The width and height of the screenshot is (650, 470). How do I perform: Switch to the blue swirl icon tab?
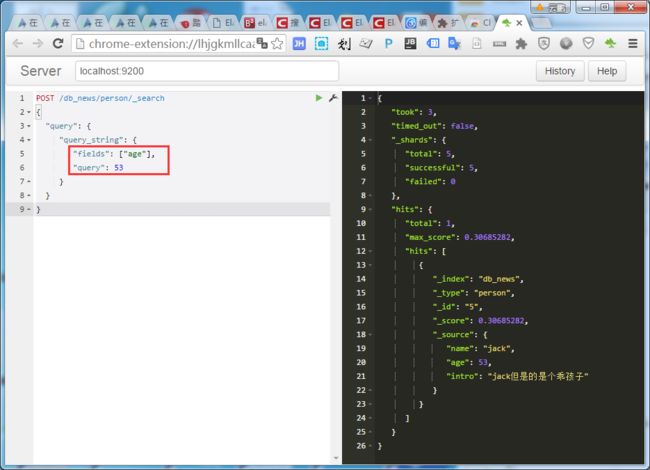click(x=417, y=23)
